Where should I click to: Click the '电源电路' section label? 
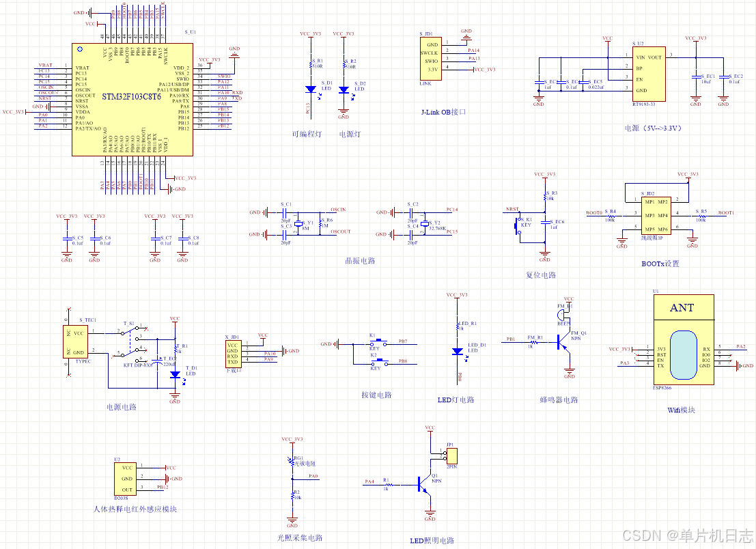coord(122,407)
